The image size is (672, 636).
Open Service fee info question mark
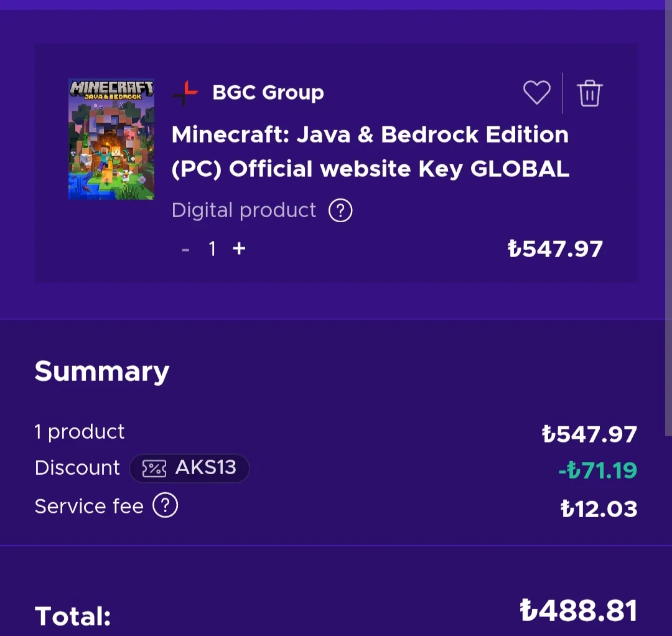coord(166,505)
